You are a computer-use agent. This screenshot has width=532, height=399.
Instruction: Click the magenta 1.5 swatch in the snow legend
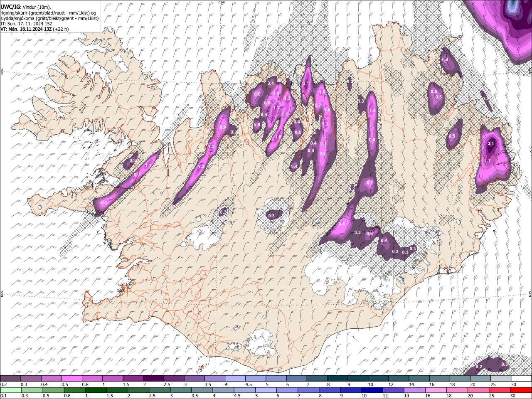click(133, 378)
